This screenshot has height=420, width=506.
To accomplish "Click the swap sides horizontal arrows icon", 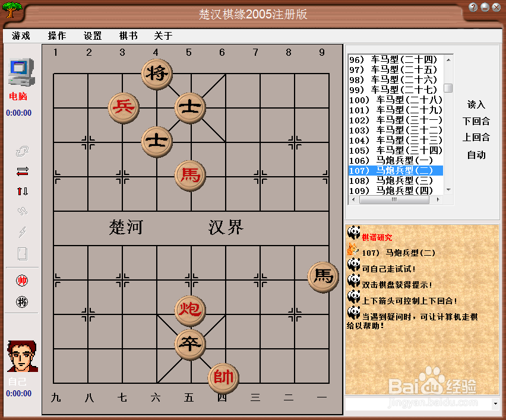I will point(22,171).
